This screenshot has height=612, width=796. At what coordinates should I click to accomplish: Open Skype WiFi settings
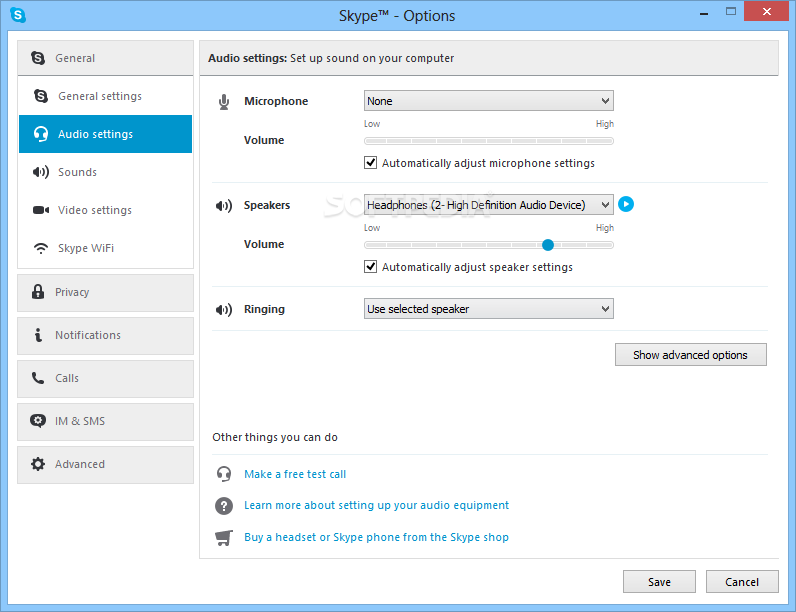tap(106, 248)
